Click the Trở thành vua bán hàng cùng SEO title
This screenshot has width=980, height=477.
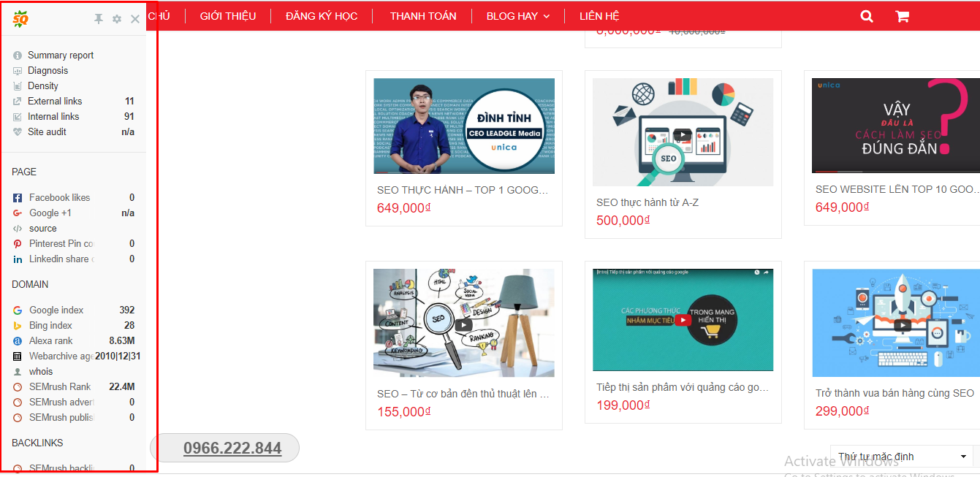point(894,393)
